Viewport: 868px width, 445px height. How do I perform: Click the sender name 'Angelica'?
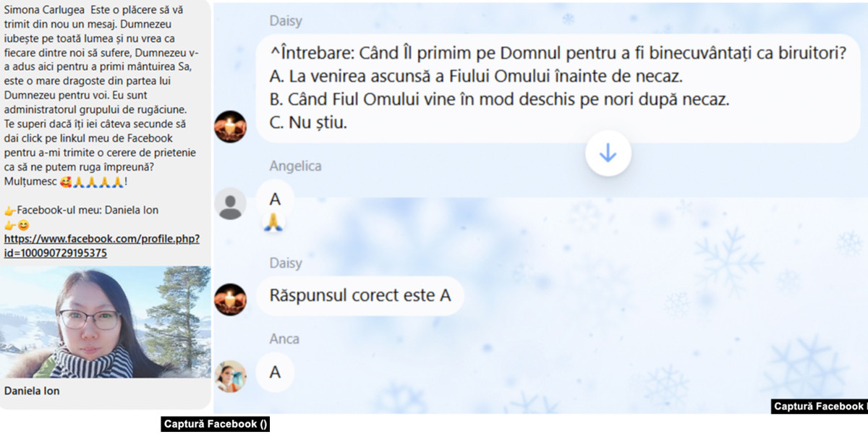(295, 166)
